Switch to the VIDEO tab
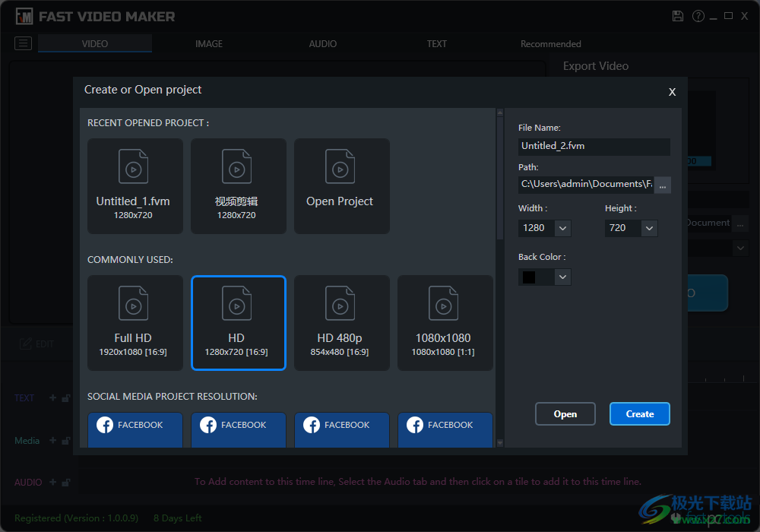 click(x=94, y=43)
